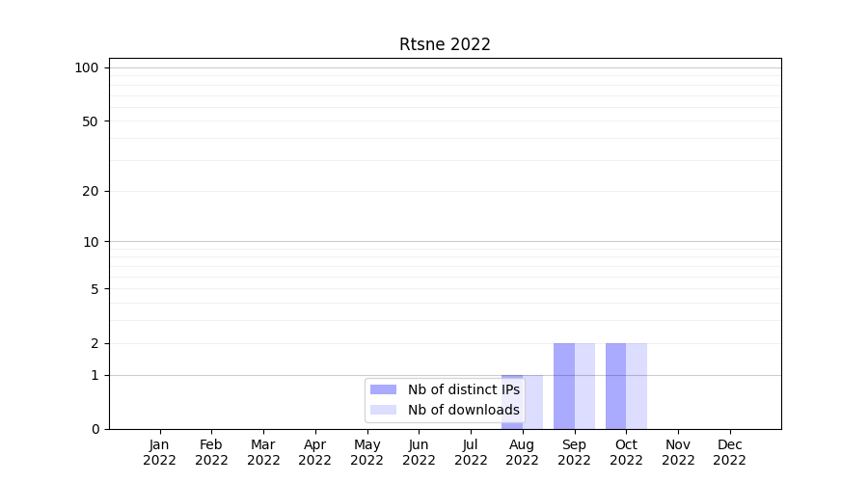Click the y-axis tick label 0
This screenshot has width=868, height=482.
click(x=95, y=429)
